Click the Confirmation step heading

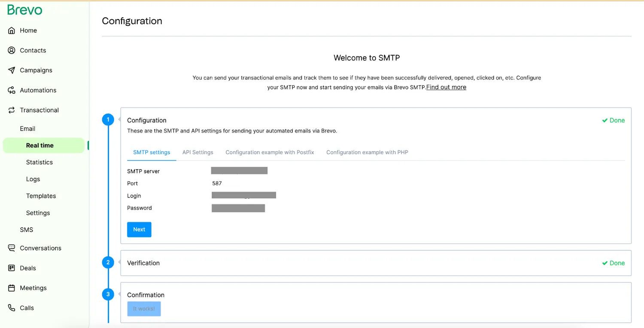click(146, 295)
